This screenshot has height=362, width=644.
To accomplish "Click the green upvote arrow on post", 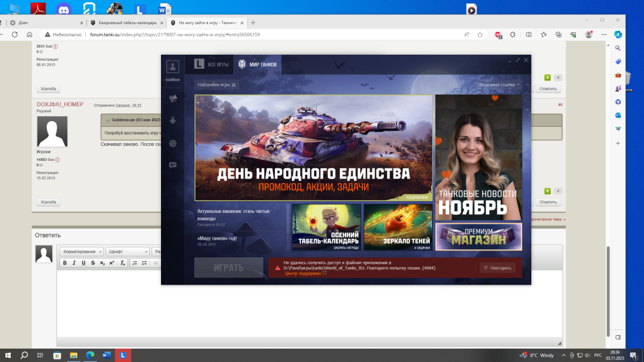I will (547, 78).
